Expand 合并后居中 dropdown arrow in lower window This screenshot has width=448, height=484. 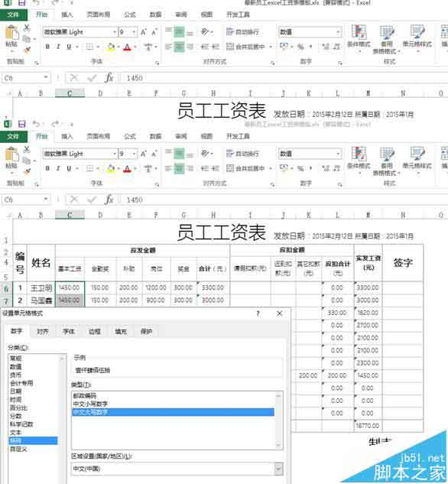click(271, 168)
